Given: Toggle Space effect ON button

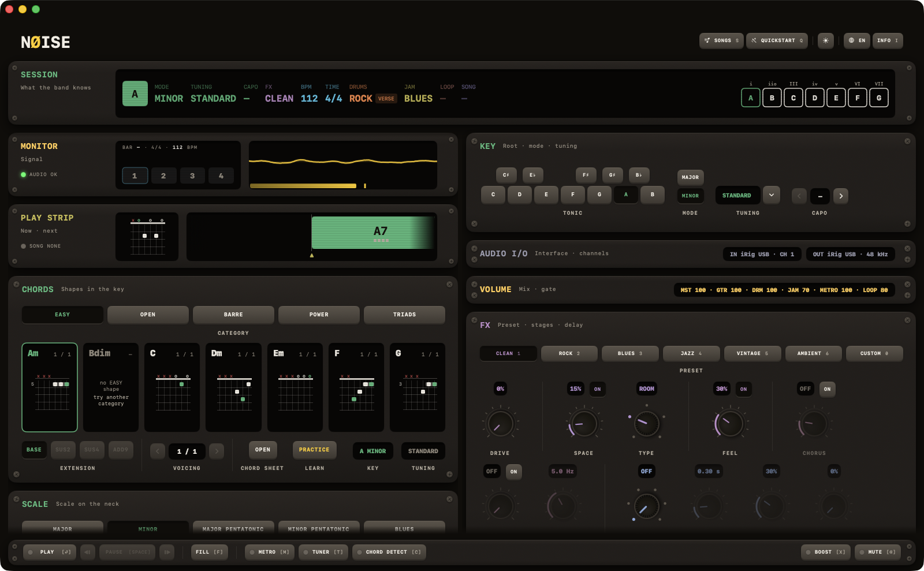Looking at the screenshot, I should tap(597, 389).
